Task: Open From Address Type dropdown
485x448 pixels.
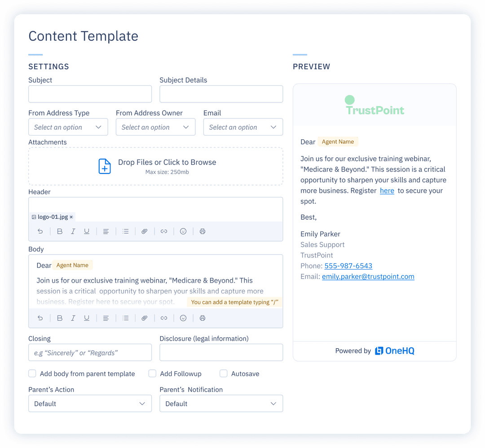Action: pos(68,127)
